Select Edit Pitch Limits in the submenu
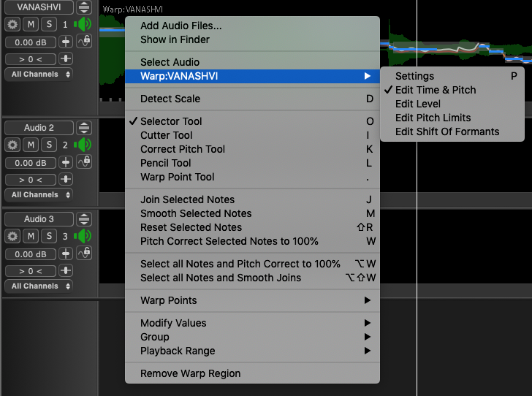Screen dimensions: 532x396 click(x=433, y=118)
